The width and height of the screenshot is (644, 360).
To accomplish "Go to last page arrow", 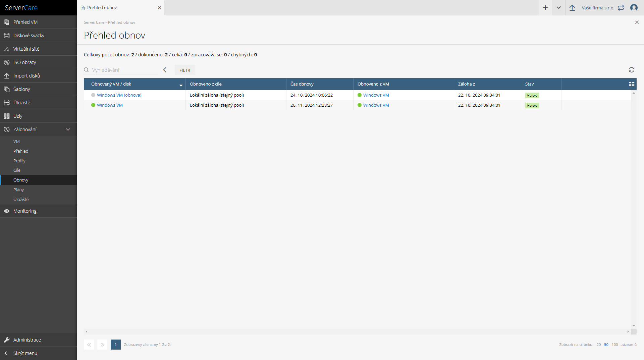I will click(x=102, y=345).
